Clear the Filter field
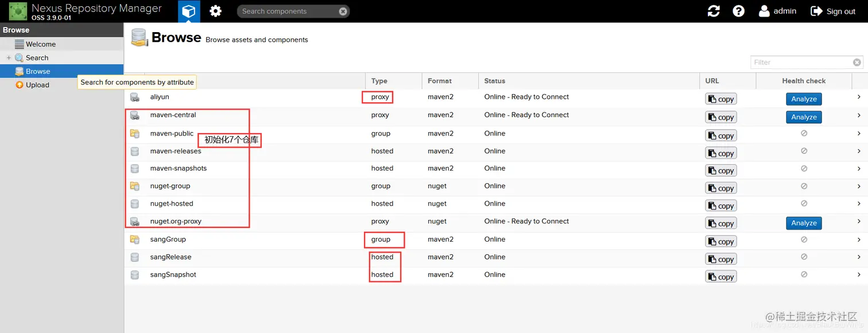 tap(857, 63)
